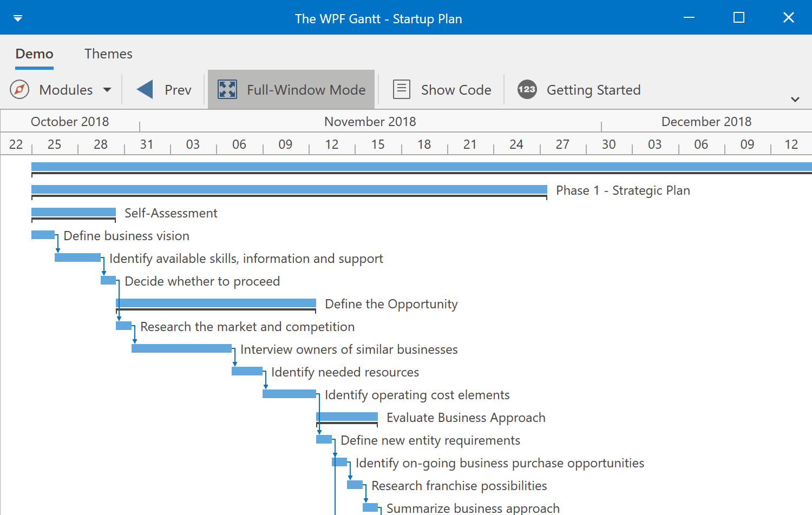Image resolution: width=812 pixels, height=515 pixels.
Task: Toggle Full-Window Mode off
Action: (291, 89)
